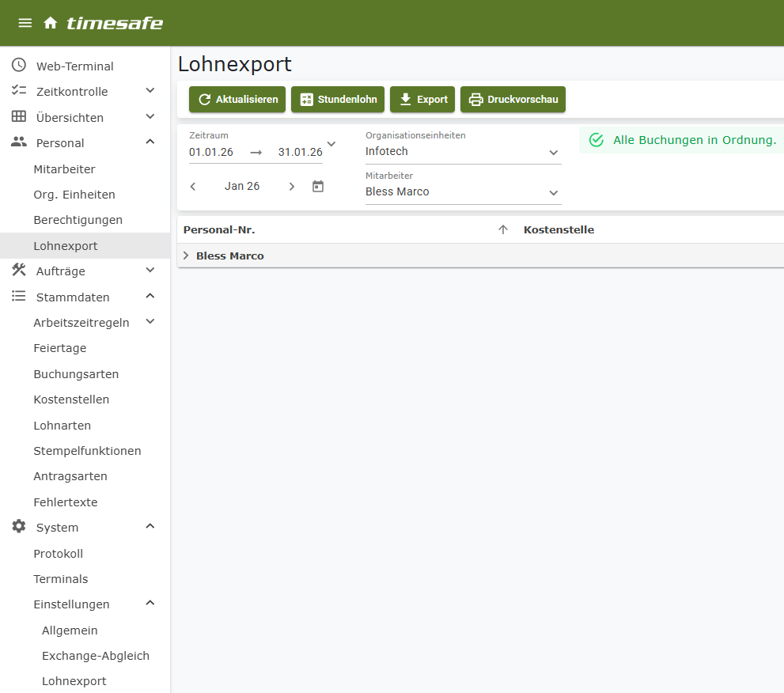
Task: Advance to next month with right arrow
Action: [292, 187]
